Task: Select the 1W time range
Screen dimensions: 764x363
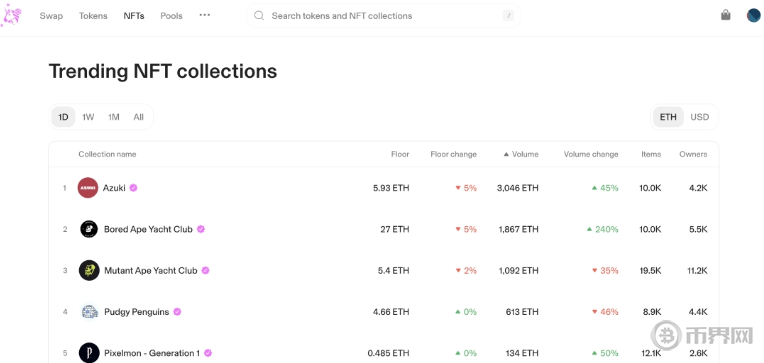Action: point(88,117)
